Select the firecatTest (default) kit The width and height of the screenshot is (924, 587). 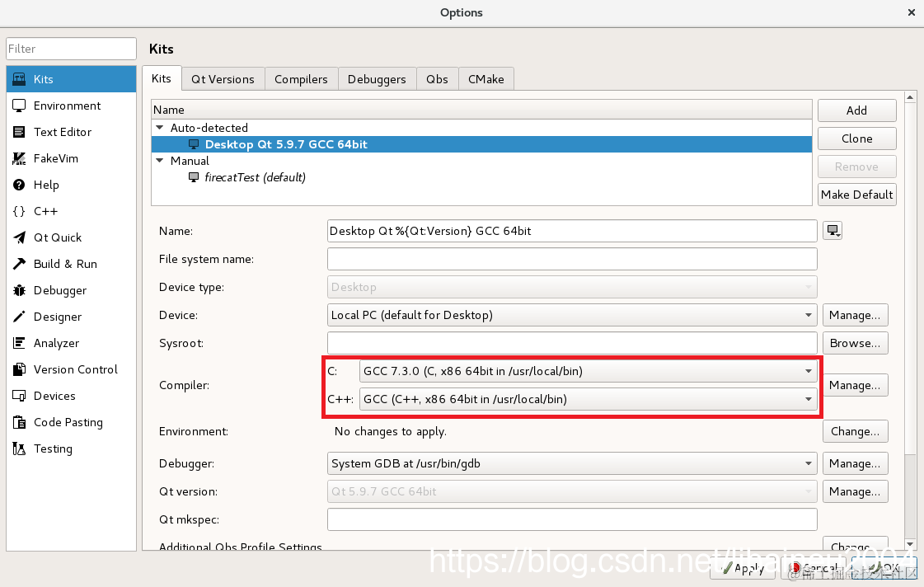[x=481, y=177]
